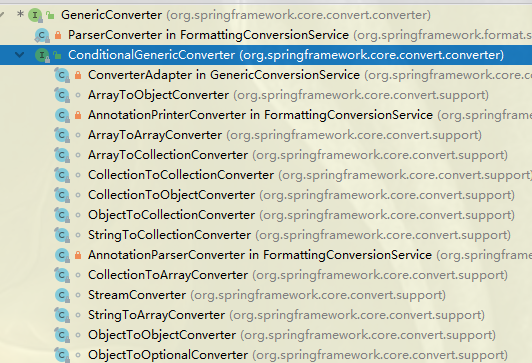The width and height of the screenshot is (532, 363).
Task: Click the green unlock icon beside GenericConverter
Action: pos(51,15)
